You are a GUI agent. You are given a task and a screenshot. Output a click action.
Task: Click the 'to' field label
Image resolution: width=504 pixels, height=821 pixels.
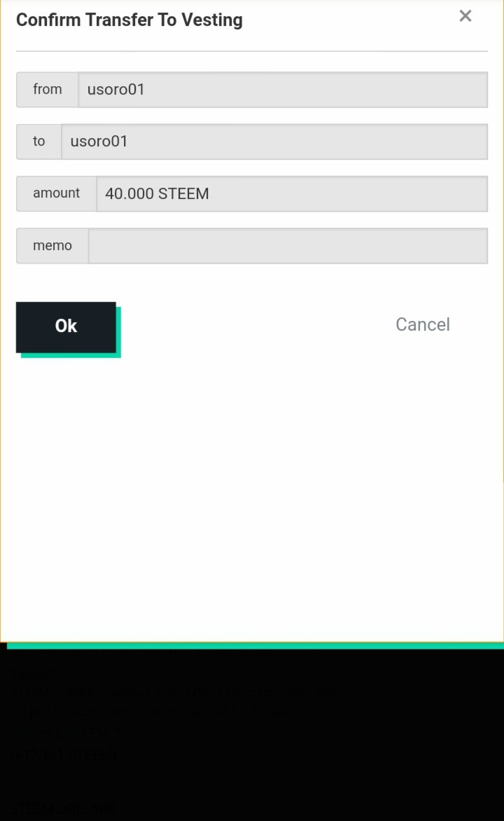[38, 142]
